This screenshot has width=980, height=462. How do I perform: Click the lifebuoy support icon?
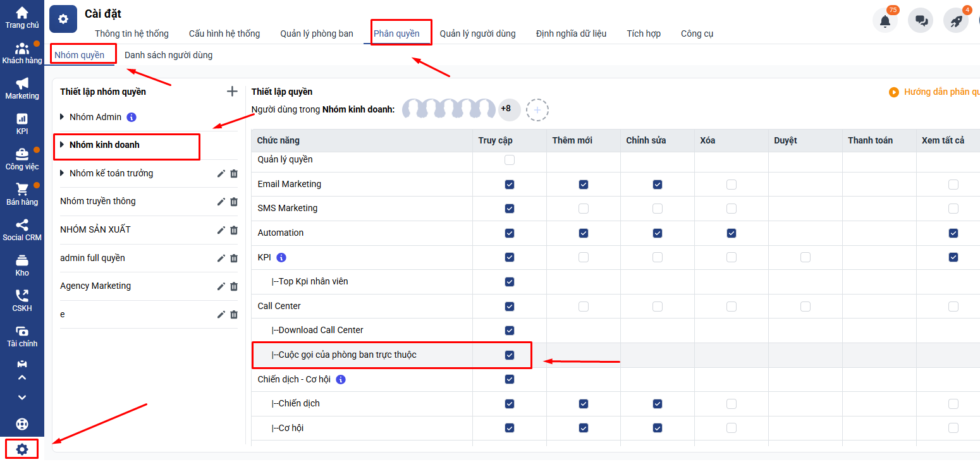coord(22,424)
